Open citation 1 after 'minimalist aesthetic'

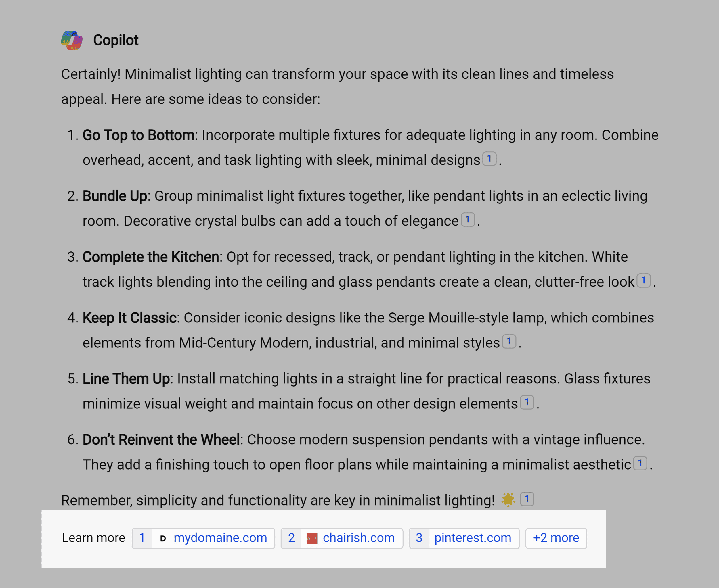(640, 464)
